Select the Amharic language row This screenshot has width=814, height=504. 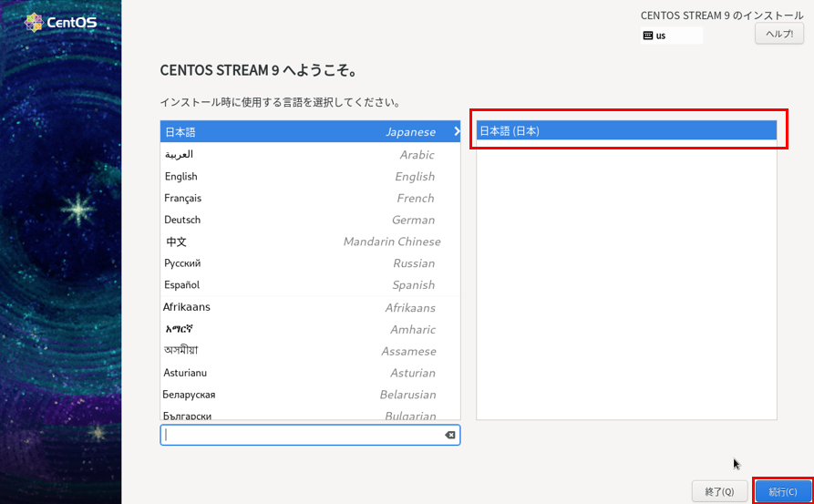310,329
